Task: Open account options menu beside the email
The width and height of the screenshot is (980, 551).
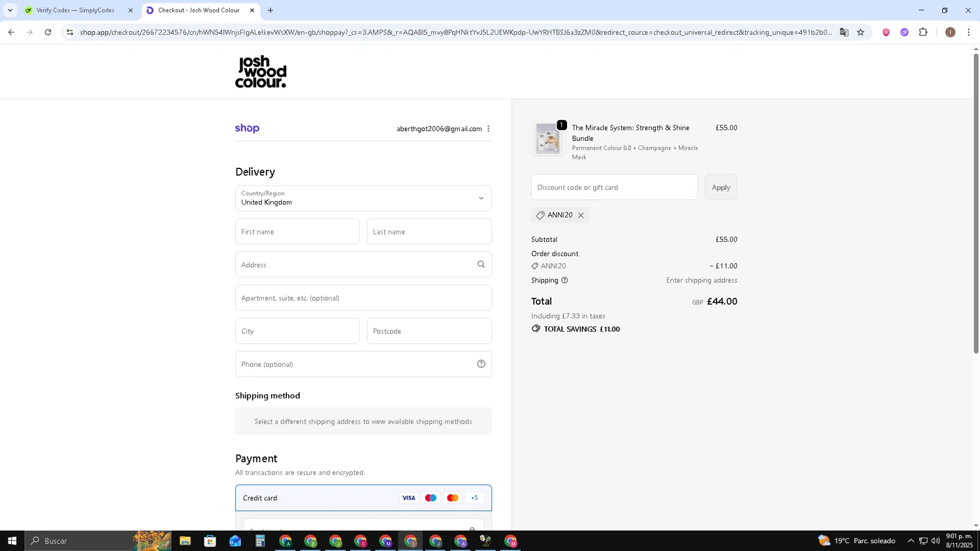Action: 488,129
